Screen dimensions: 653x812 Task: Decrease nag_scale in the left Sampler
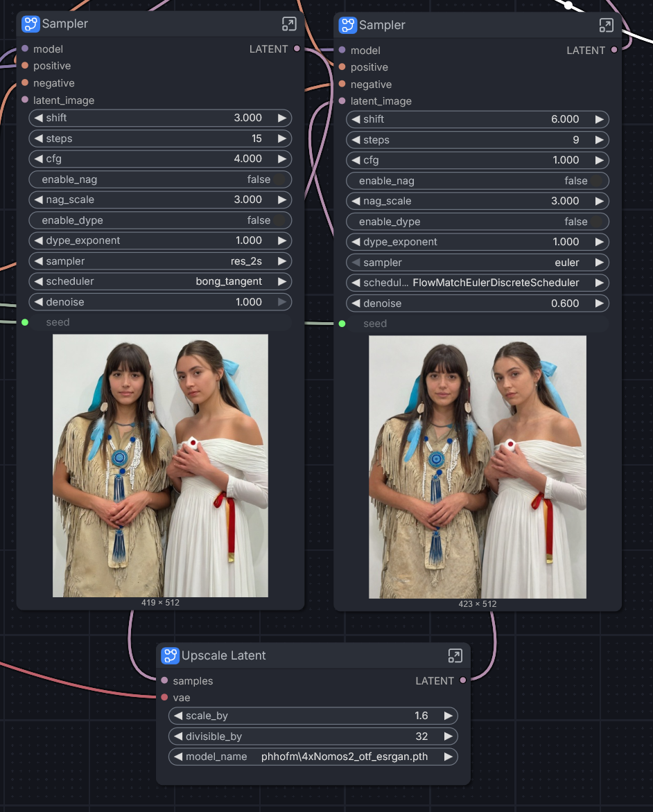coord(38,200)
